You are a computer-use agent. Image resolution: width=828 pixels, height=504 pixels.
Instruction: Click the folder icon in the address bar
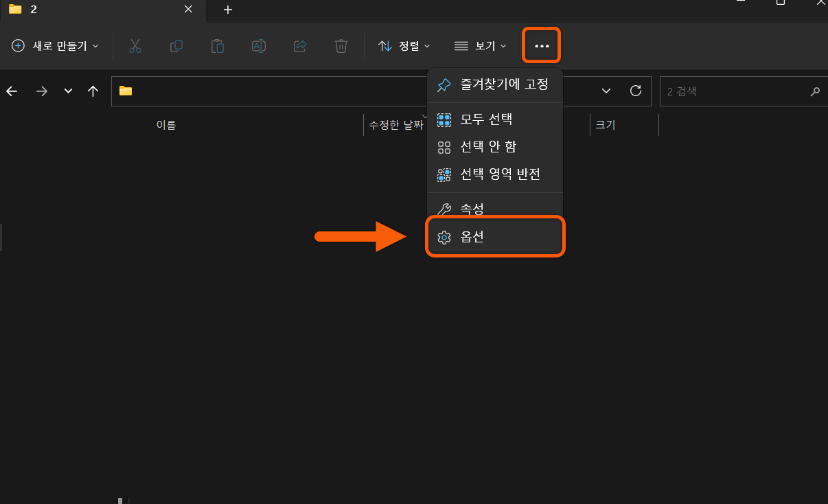125,90
